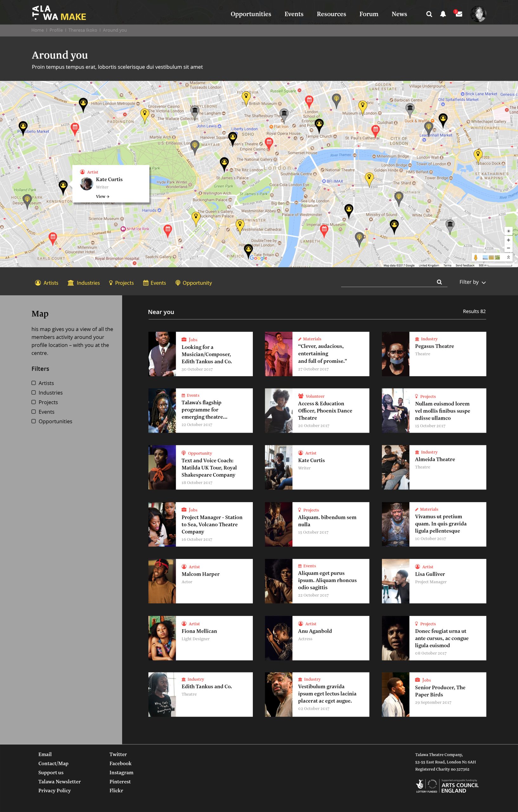Open the Events menu in top navigation
Viewport: 518px width, 812px height.
coord(294,14)
